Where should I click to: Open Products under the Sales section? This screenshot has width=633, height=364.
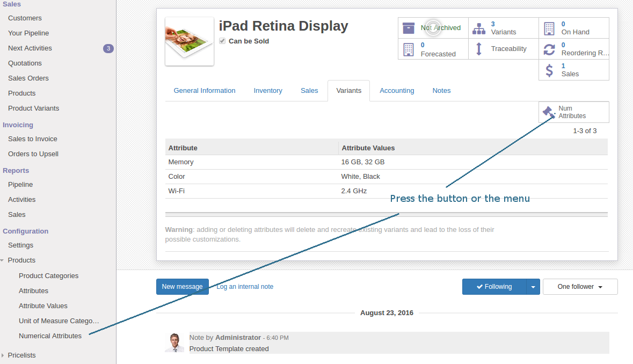(22, 93)
